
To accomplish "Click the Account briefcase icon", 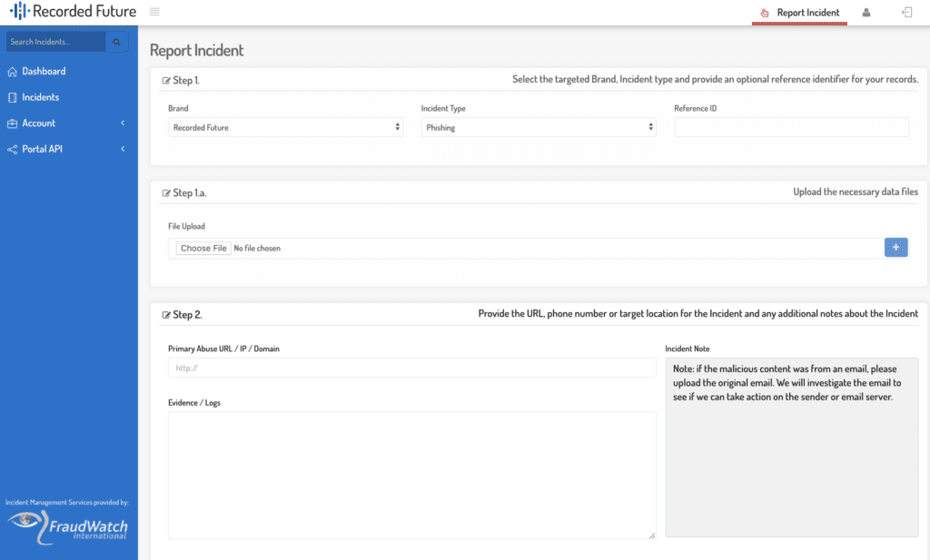I will click(13, 123).
